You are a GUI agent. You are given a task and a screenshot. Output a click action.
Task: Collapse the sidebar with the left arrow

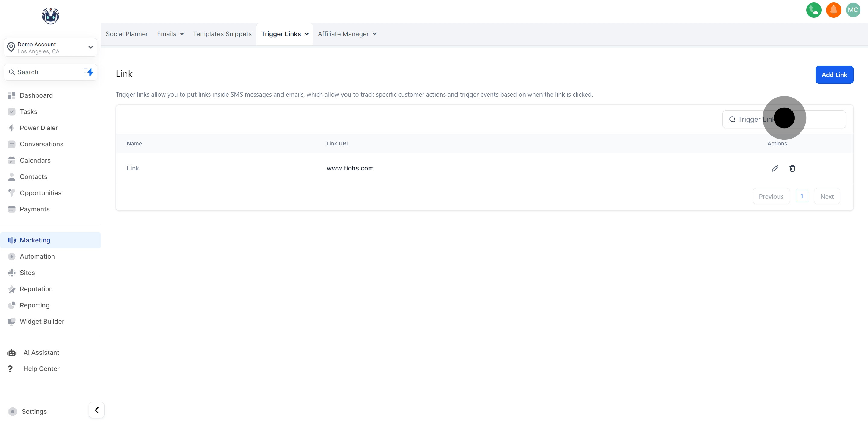[97, 410]
